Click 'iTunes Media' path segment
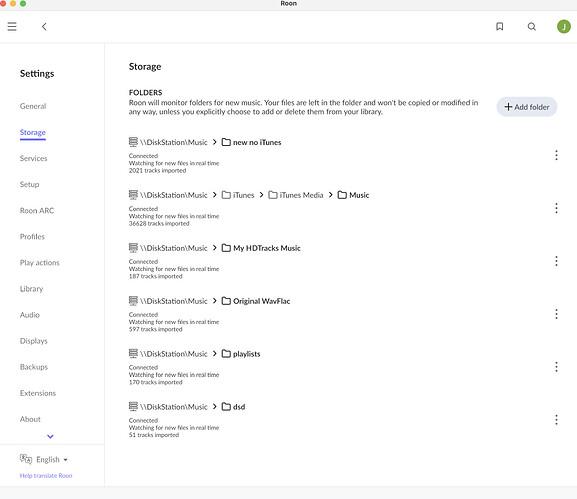This screenshot has height=499, width=577. coord(301,195)
